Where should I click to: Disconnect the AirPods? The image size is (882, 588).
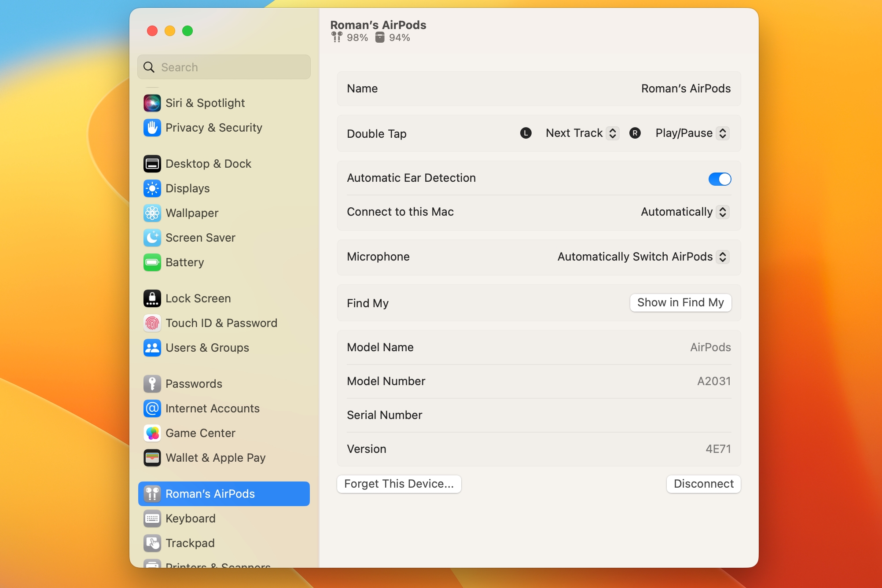point(703,484)
